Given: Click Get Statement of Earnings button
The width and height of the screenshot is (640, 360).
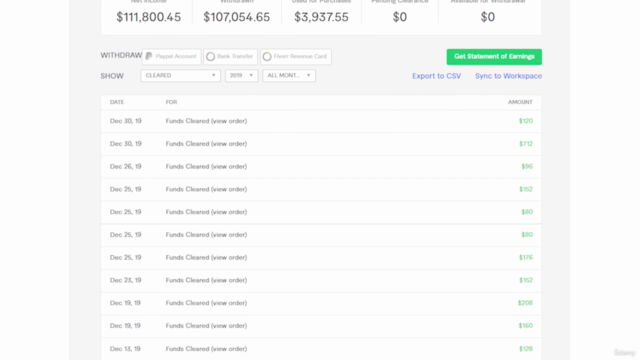Looking at the screenshot, I should pos(494,57).
